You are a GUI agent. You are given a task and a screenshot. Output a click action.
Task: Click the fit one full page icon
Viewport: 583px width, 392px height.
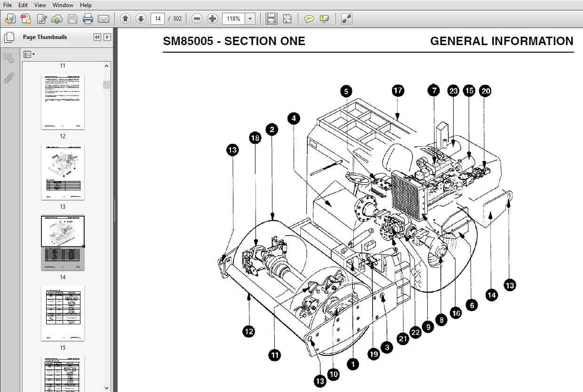point(287,19)
